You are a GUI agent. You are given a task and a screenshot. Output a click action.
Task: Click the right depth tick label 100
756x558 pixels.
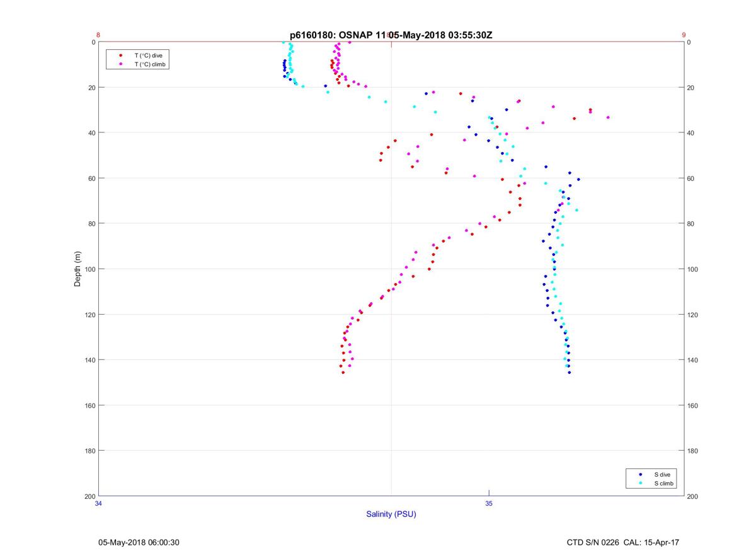point(692,269)
